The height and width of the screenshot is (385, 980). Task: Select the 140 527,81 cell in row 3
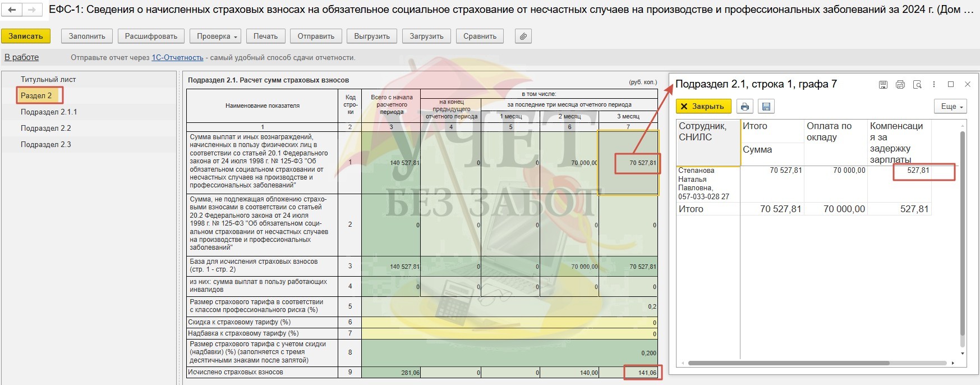click(391, 267)
